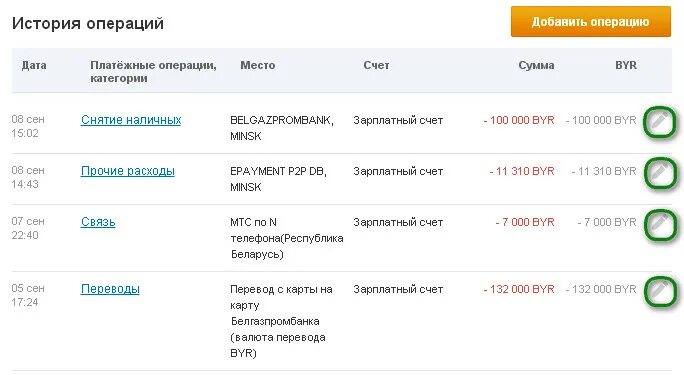Click the red -132 000 BYR amount
Viewport: 684px width, 375px height.
(x=519, y=289)
